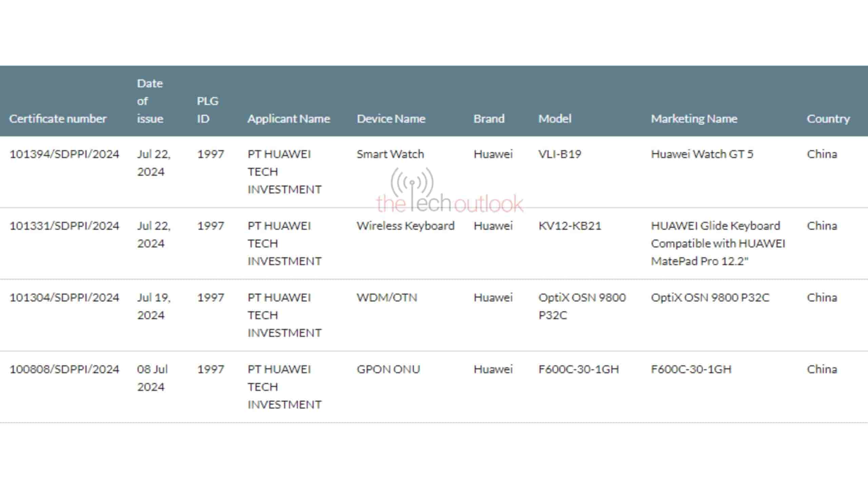
Task: Click the Date of issue column header
Action: coord(150,101)
